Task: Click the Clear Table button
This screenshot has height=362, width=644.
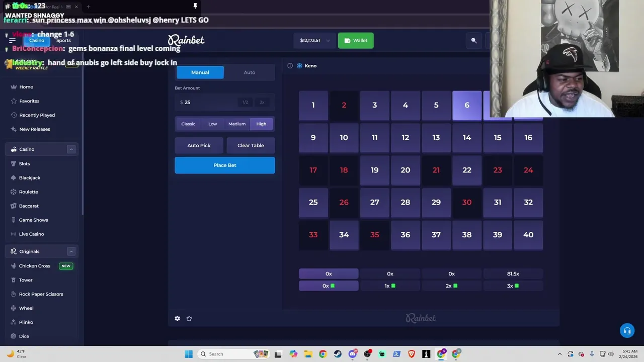Action: 251,145
